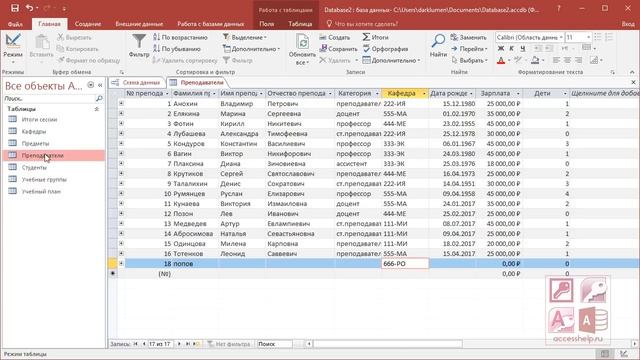The image size is (640, 360).
Task: Open Кафедры table in navigation pane
Action: (x=34, y=131)
